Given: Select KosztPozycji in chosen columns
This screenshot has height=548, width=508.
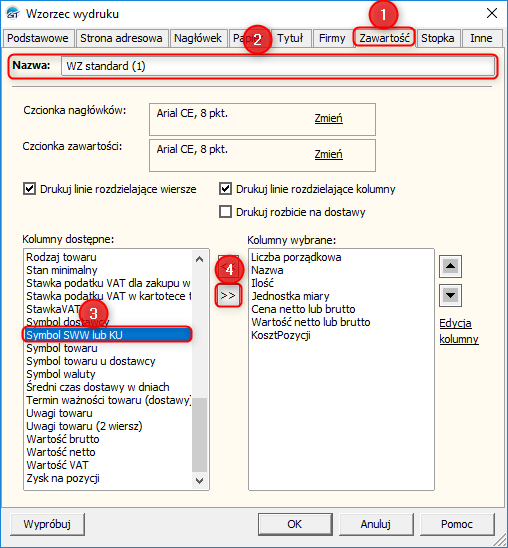Looking at the screenshot, I should point(341,335).
